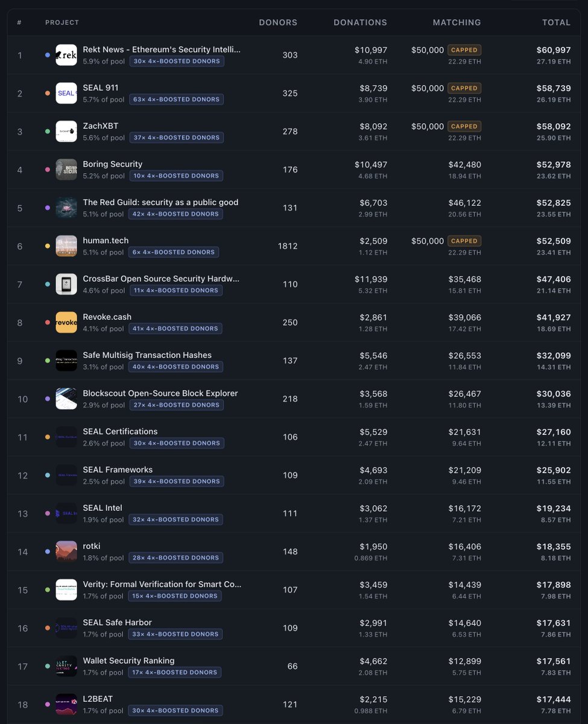Open Revoke.cash project title link
This screenshot has width=588, height=724.
coord(107,317)
